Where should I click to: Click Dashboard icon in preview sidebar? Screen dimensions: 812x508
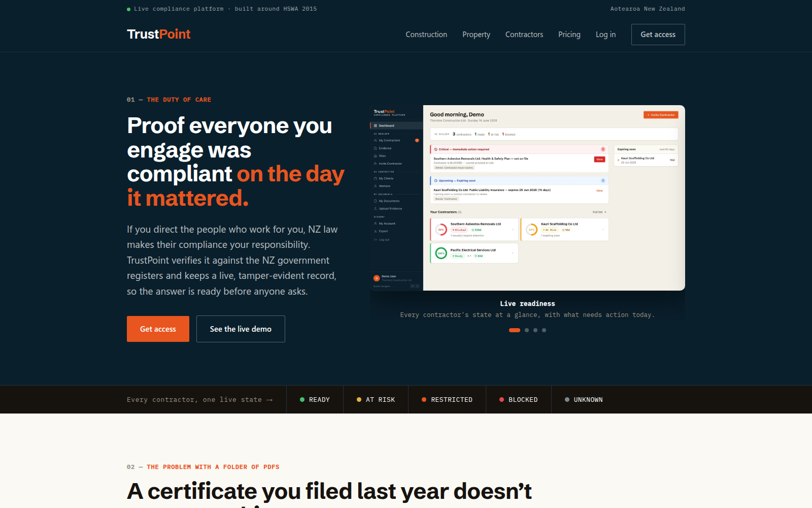coord(376,125)
